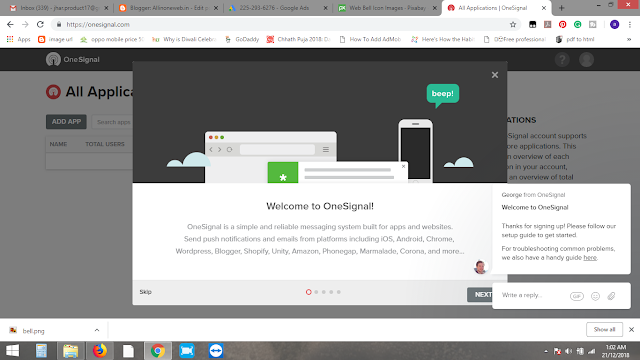Screen dimensions: 640x360
Task: Go back in browser history
Action: [x=10, y=24]
